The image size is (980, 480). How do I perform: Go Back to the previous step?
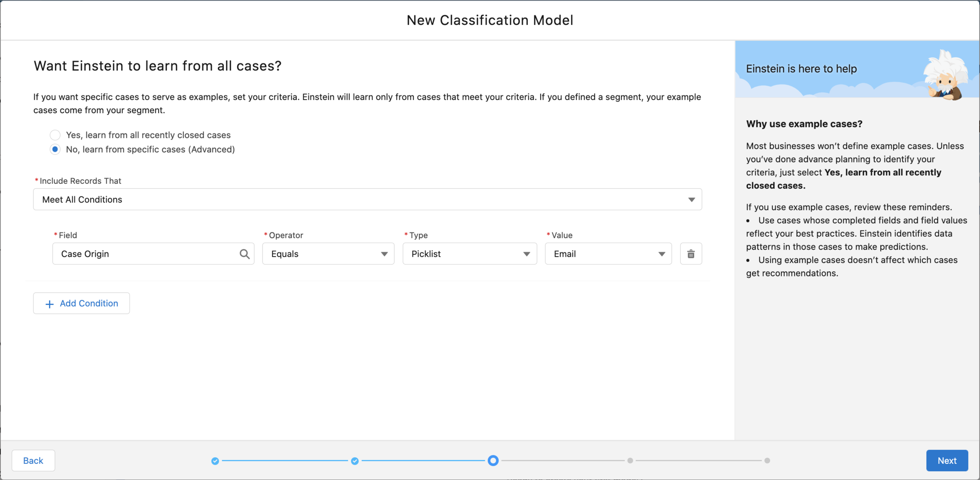33,460
